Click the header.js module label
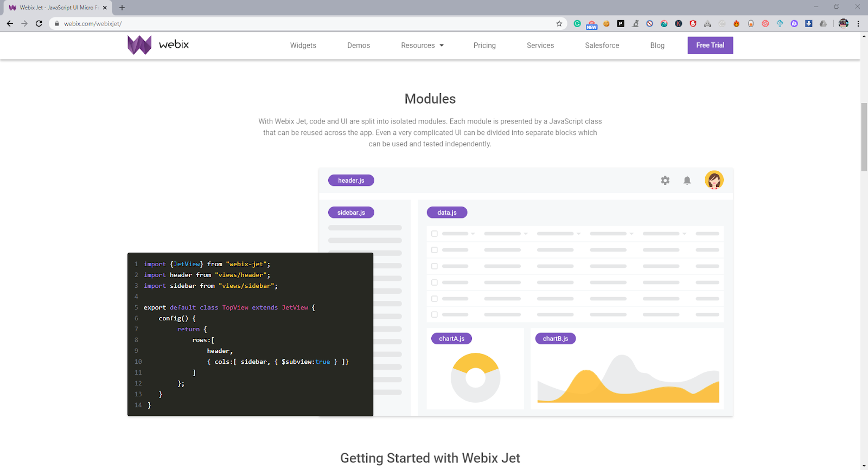 pos(351,181)
